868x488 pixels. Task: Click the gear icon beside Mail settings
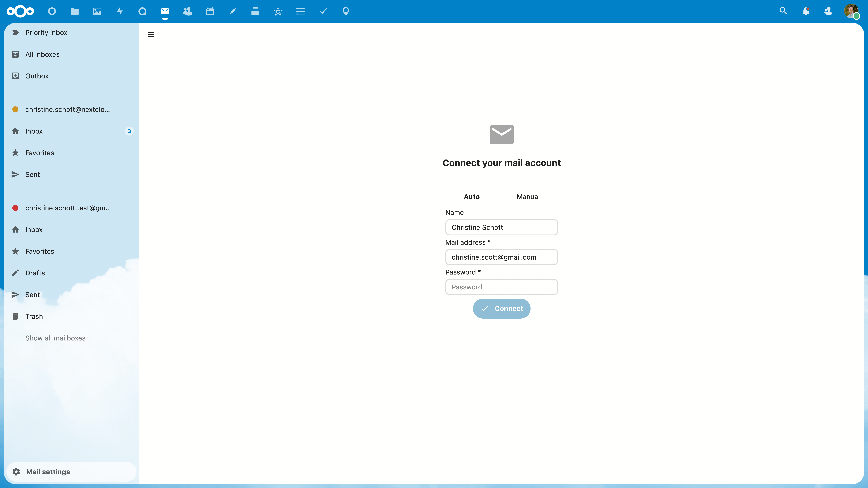point(16,472)
